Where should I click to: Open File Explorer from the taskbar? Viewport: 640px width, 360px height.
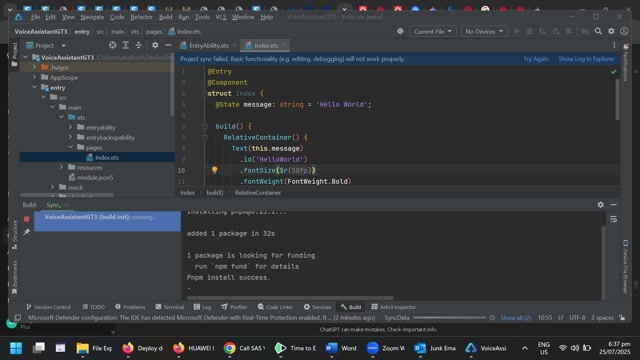click(94, 348)
